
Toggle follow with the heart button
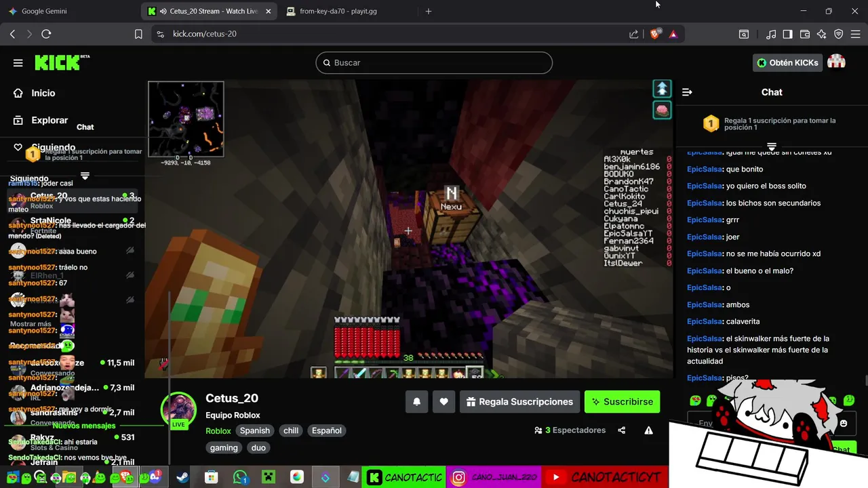[x=444, y=402]
